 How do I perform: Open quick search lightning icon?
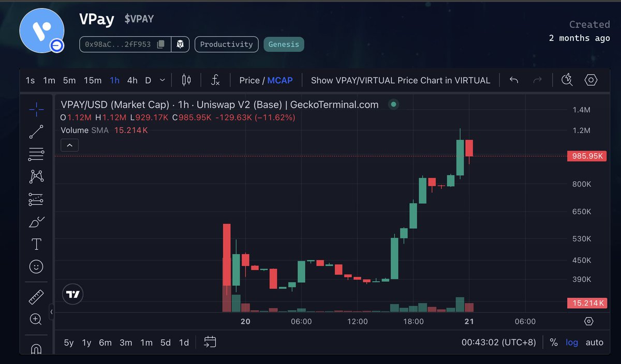click(567, 80)
